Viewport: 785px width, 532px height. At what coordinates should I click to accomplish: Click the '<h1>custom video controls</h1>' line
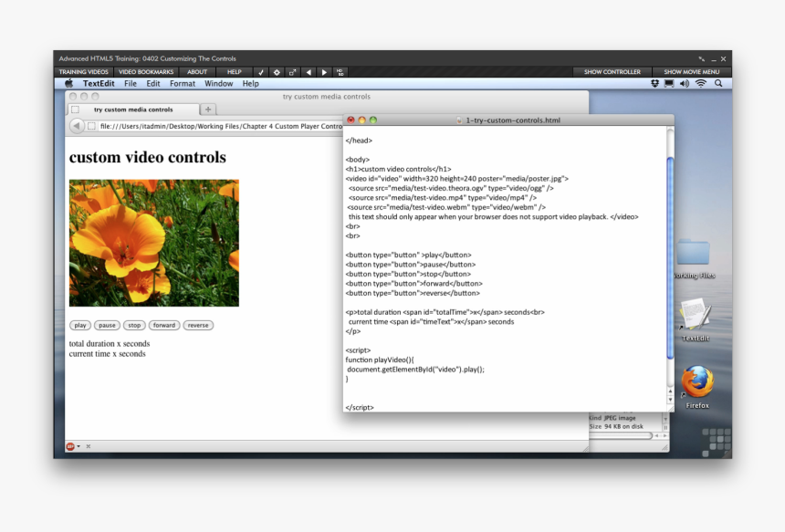pos(399,169)
